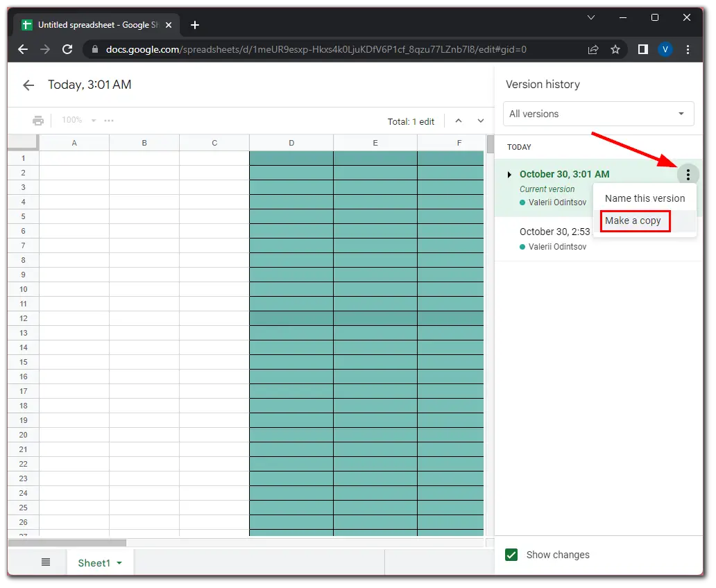716x588 pixels.
Task: Click the browser back navigation arrow
Action: [23, 49]
